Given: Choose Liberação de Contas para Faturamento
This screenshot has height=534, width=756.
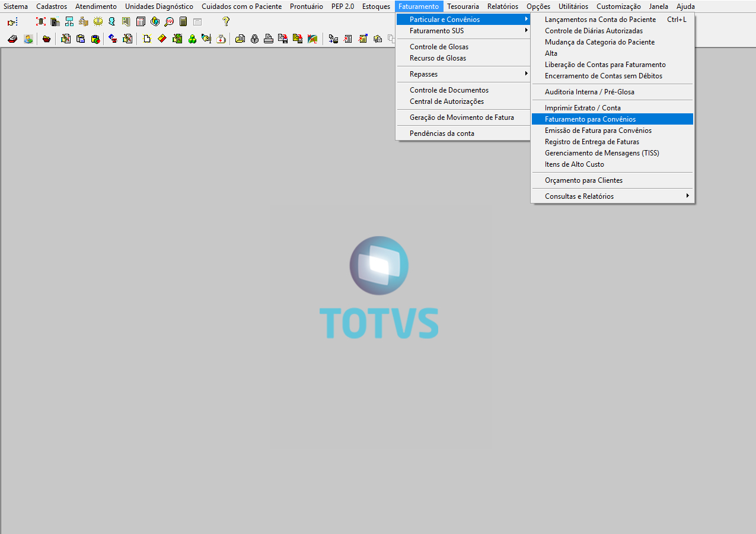Looking at the screenshot, I should [x=613, y=65].
